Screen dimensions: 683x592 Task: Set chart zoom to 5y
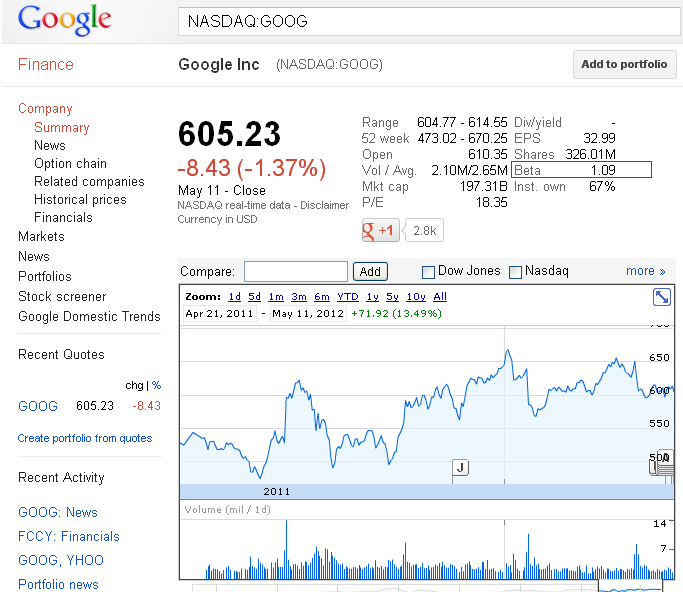coord(392,297)
